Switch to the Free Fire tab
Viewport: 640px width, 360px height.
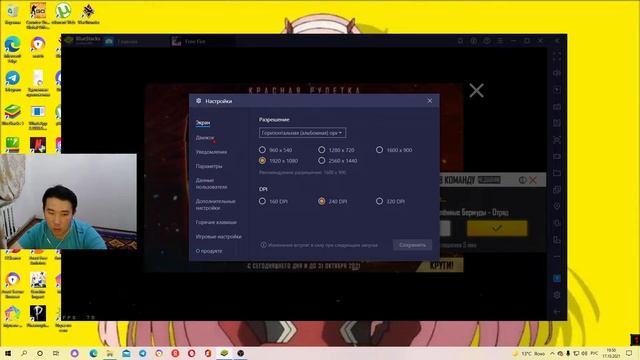[x=202, y=41]
